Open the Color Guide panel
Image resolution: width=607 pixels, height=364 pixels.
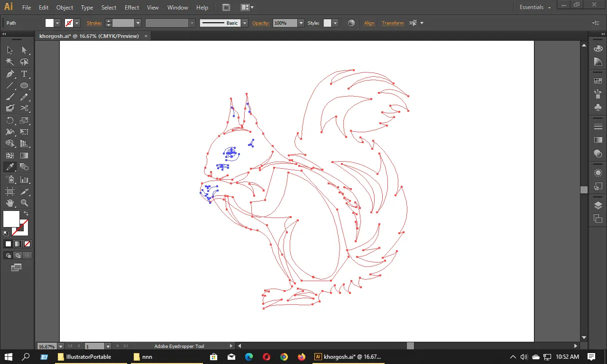598,62
